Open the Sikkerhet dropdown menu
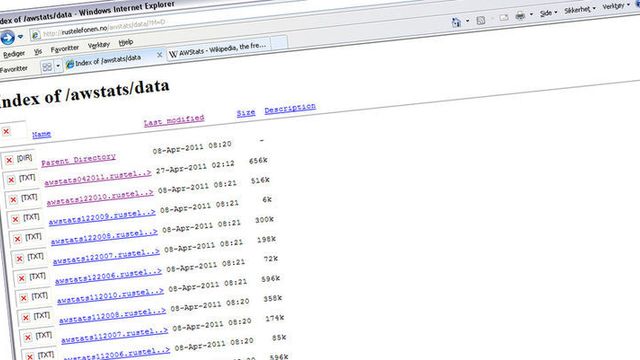640x360 pixels. [x=580, y=9]
